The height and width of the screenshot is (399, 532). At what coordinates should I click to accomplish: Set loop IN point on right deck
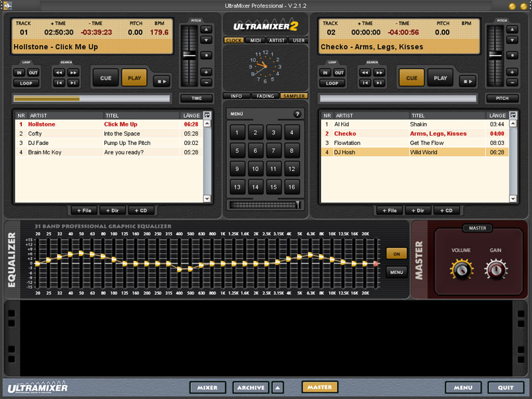[325, 72]
